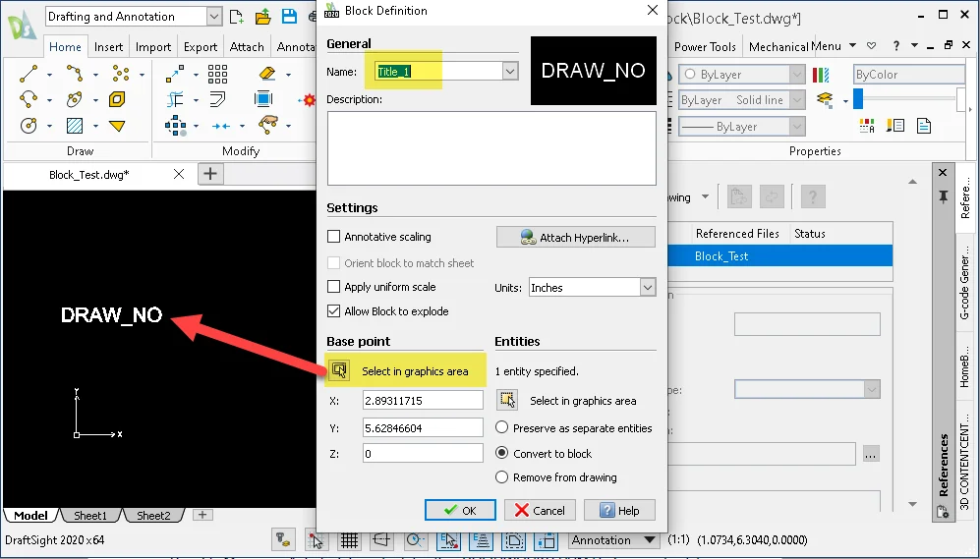Screen dimensions: 980x559
Task: Click the Entities select icon
Action: click(507, 400)
